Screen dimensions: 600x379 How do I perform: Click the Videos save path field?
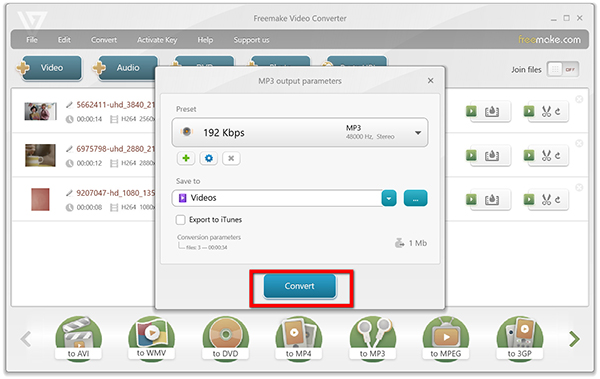pos(277,198)
